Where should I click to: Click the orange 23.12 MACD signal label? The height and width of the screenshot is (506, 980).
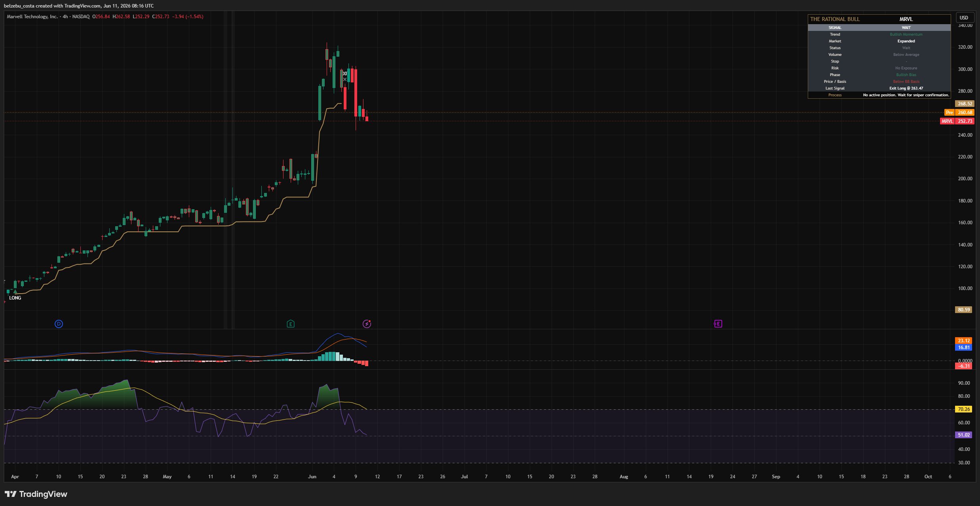coord(964,341)
